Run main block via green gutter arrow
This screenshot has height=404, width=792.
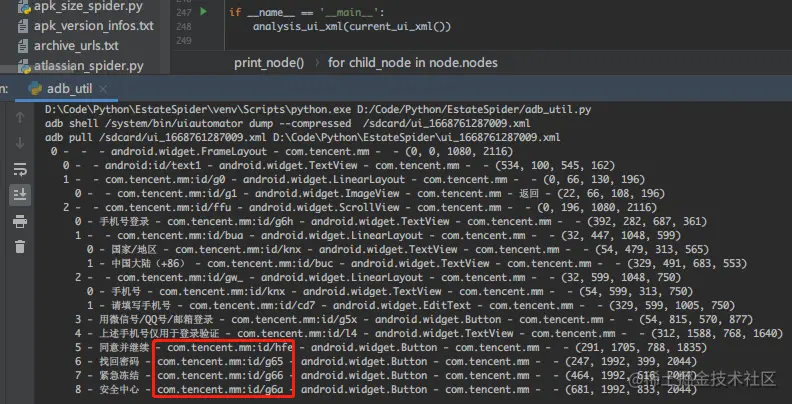click(204, 12)
